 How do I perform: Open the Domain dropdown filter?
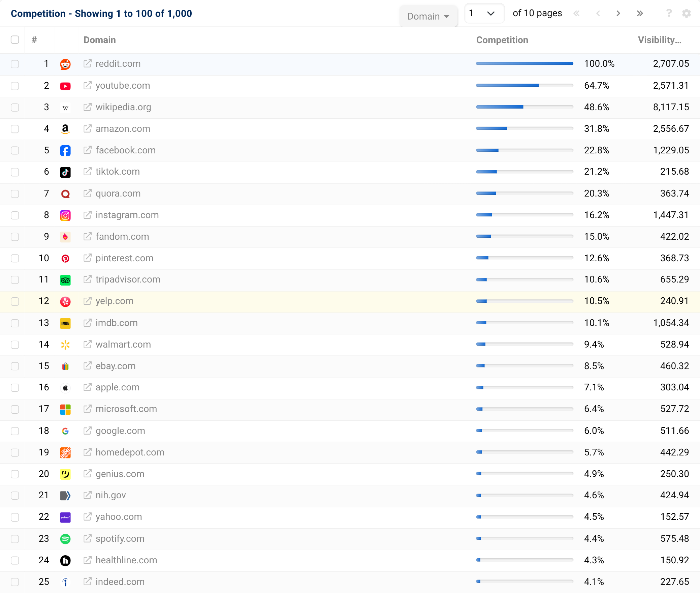tap(428, 16)
